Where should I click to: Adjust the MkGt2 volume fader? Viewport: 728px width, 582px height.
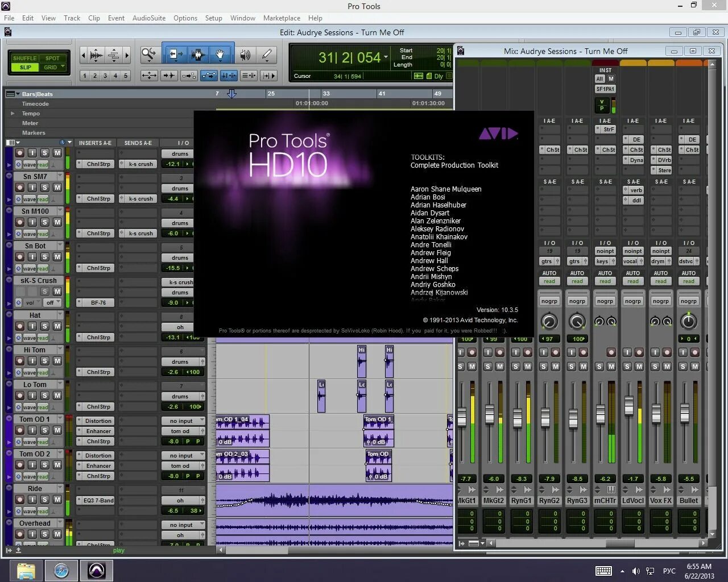[489, 414]
